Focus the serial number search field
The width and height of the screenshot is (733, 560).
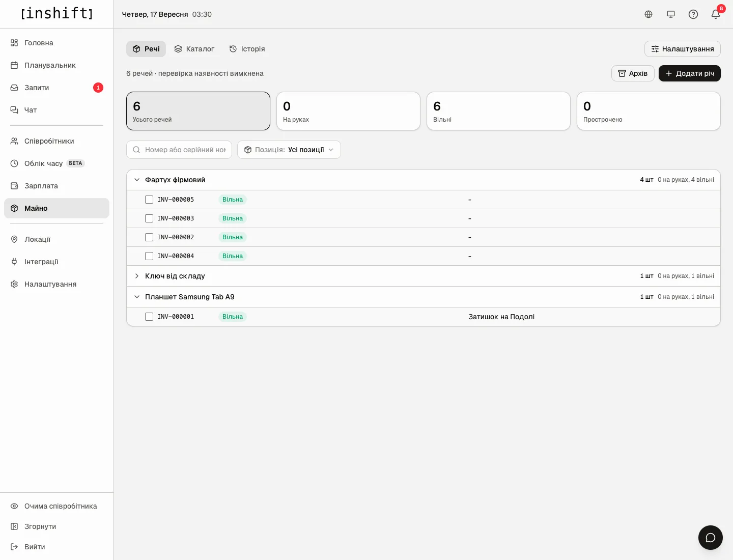click(179, 150)
